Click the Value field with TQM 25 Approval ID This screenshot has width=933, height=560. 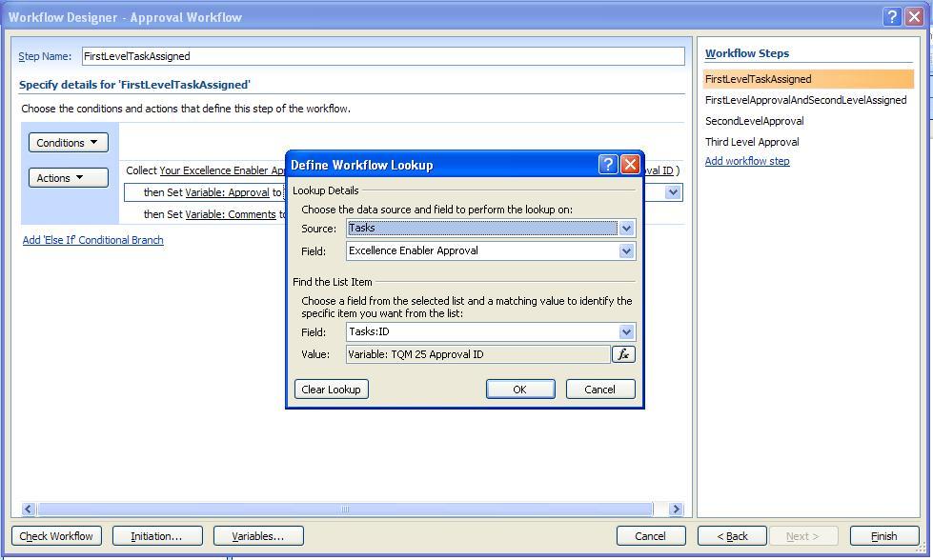click(477, 354)
